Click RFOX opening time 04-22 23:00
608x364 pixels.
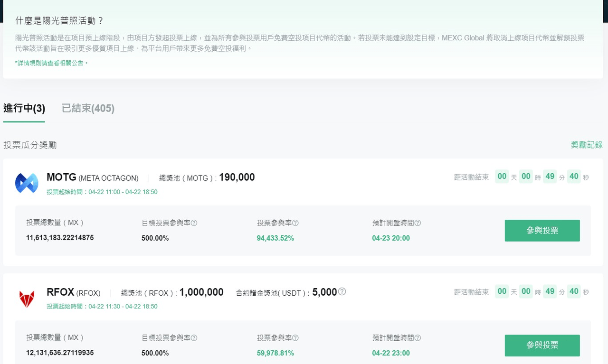coord(391,353)
